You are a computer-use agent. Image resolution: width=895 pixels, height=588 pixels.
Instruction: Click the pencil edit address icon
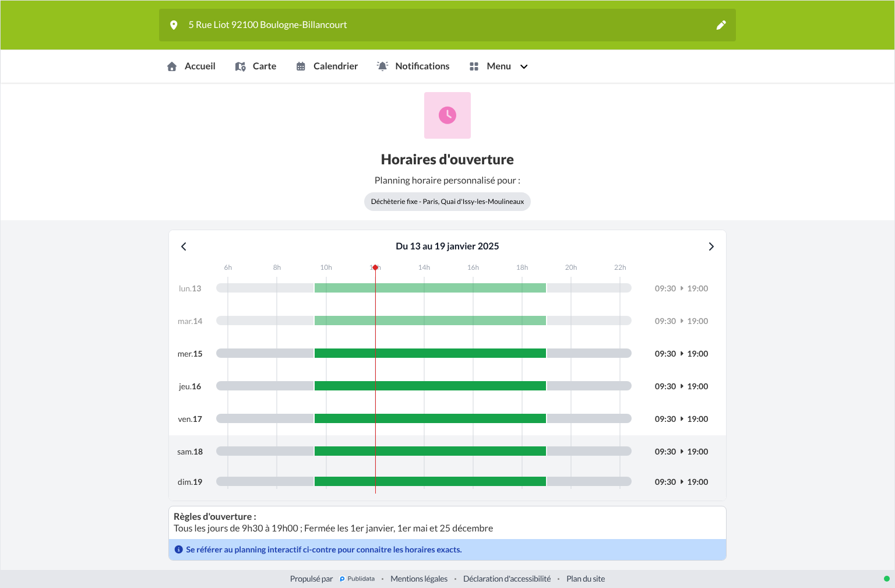click(721, 25)
